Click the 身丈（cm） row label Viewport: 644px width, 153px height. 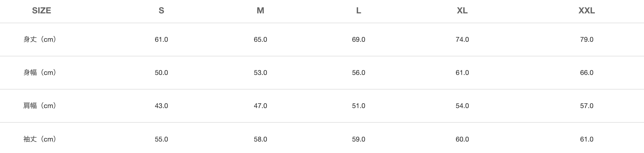click(40, 40)
